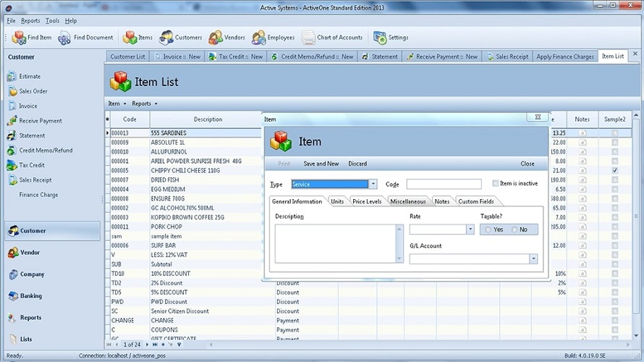The width and height of the screenshot is (644, 362).
Task: Tick the Item is inactive checkbox
Action: point(496,183)
